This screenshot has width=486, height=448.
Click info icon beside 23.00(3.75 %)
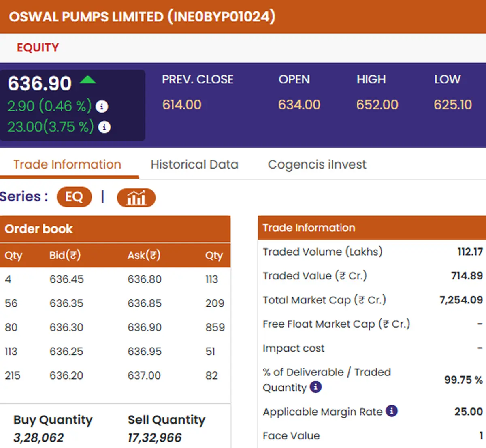coord(104,127)
